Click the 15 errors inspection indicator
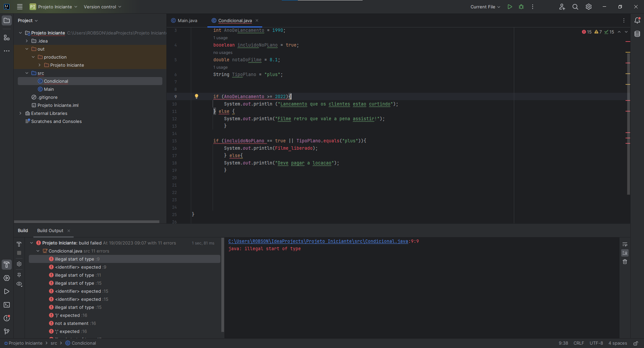Screen dimensions: 644x348 [587, 32]
